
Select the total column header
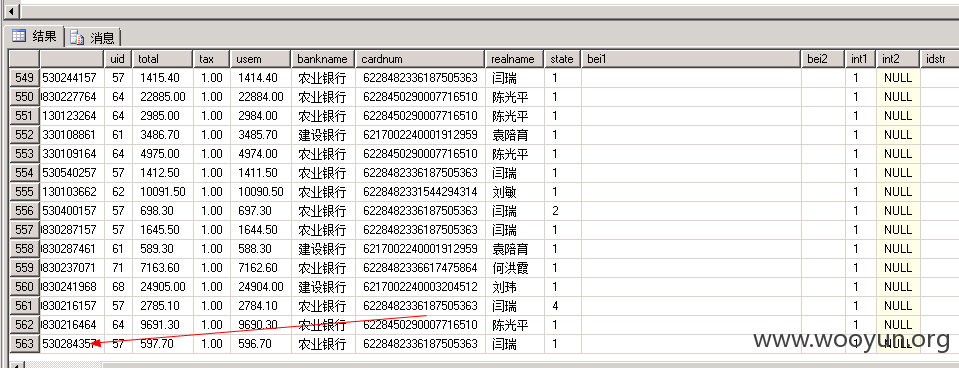(163, 59)
